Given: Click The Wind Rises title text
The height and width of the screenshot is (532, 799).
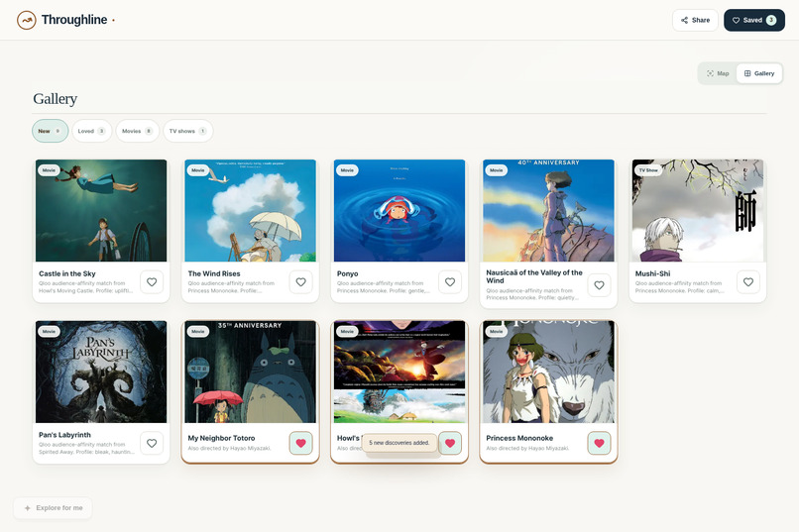Looking at the screenshot, I should click(x=214, y=273).
